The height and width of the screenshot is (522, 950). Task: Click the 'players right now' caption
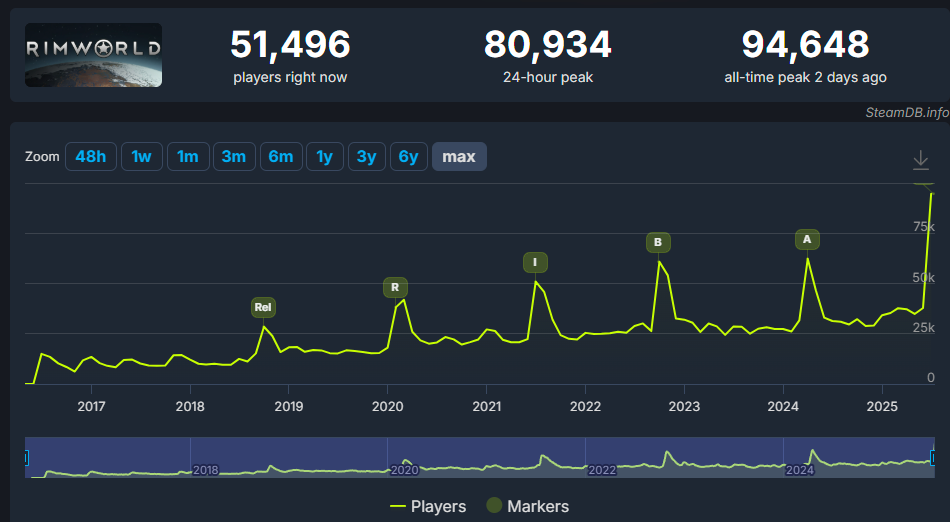(x=290, y=78)
